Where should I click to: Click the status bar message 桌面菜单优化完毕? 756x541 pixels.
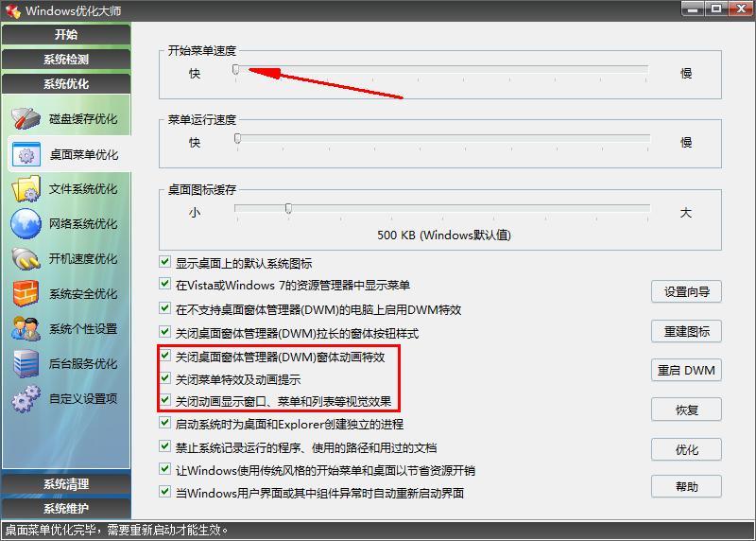(x=116, y=530)
